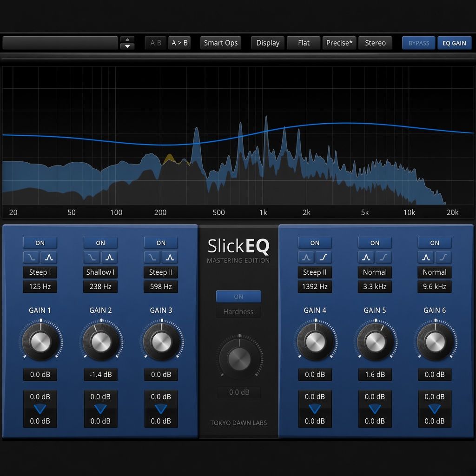This screenshot has width=476, height=476.
Task: Click the 125 Hz frequency field
Action: point(40,286)
